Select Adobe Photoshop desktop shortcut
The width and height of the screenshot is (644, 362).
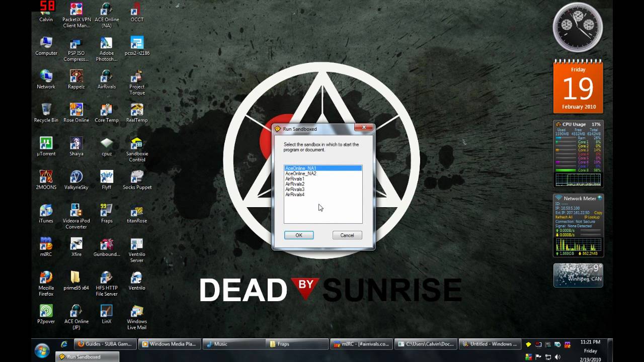tap(107, 49)
